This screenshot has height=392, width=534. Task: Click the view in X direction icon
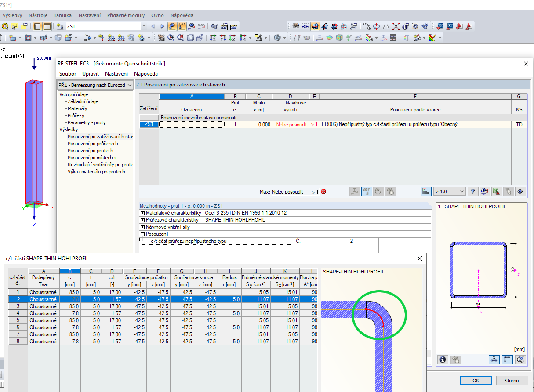[213, 38]
